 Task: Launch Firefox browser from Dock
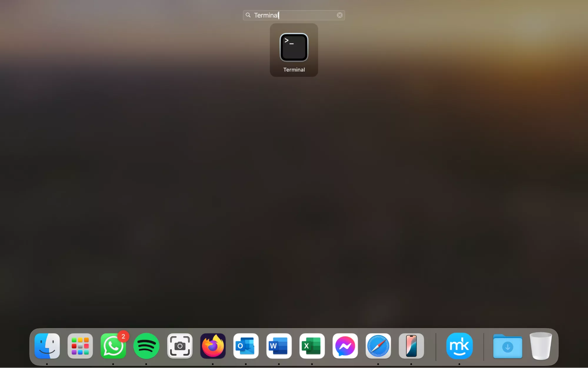(x=213, y=346)
